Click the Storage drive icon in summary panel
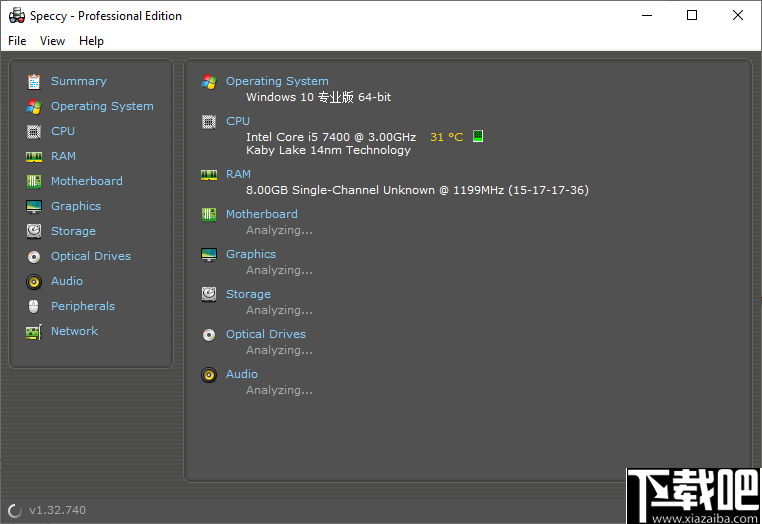This screenshot has width=762, height=524. coord(209,295)
